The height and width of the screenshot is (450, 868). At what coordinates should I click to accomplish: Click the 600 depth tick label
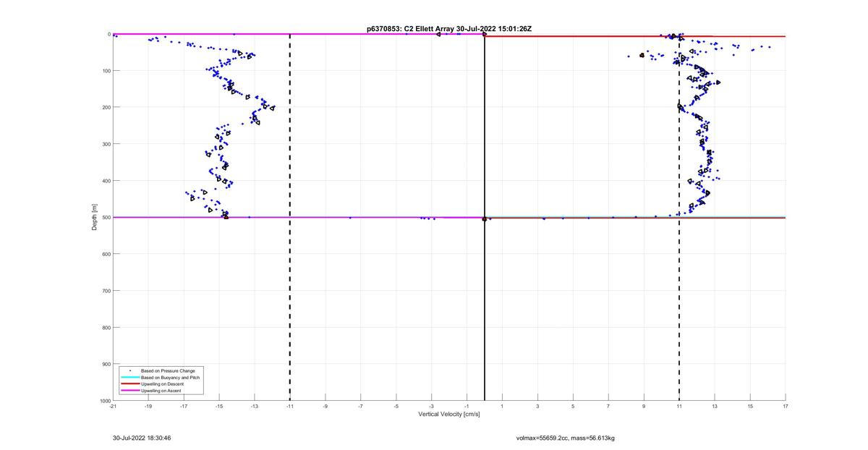(106, 254)
